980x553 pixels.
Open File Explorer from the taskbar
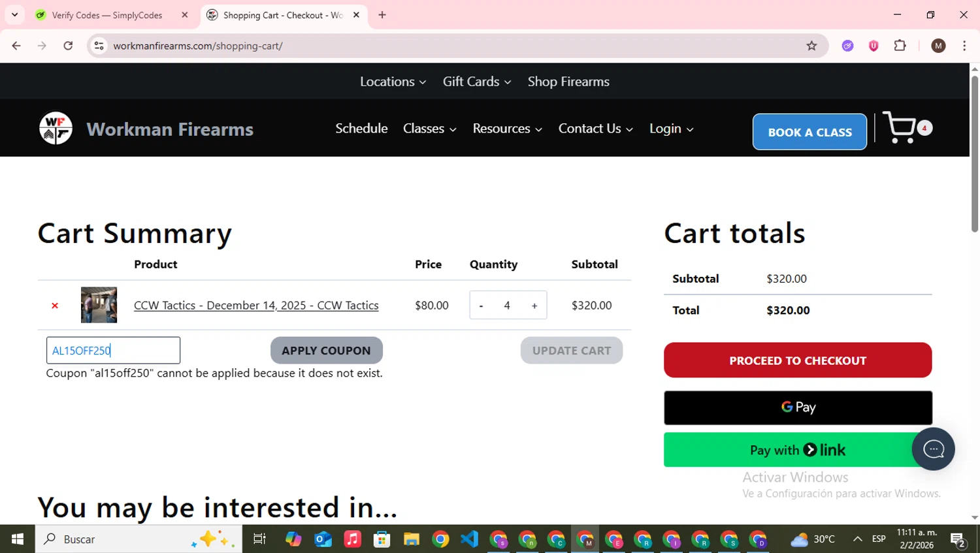click(x=411, y=539)
